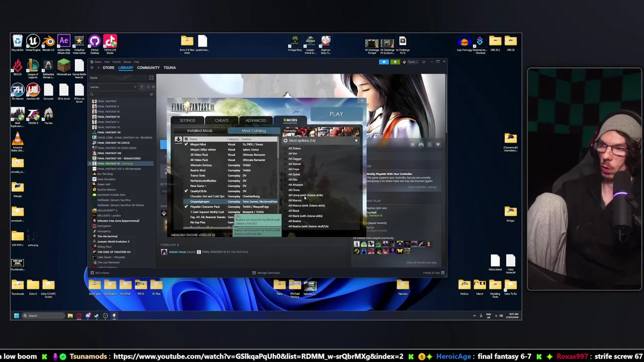This screenshot has height=362, width=644.
Task: Uncheck the Moguri Mod checkbox
Action: click(x=186, y=144)
